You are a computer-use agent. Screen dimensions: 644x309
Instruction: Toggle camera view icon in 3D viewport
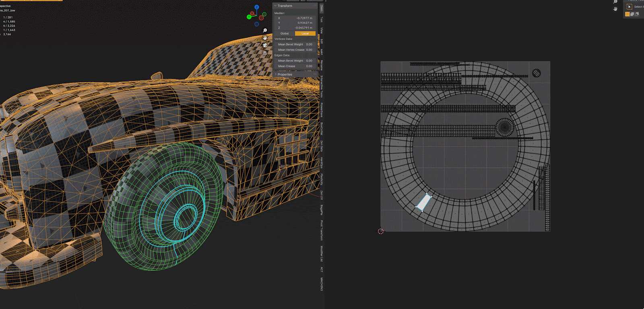(265, 46)
